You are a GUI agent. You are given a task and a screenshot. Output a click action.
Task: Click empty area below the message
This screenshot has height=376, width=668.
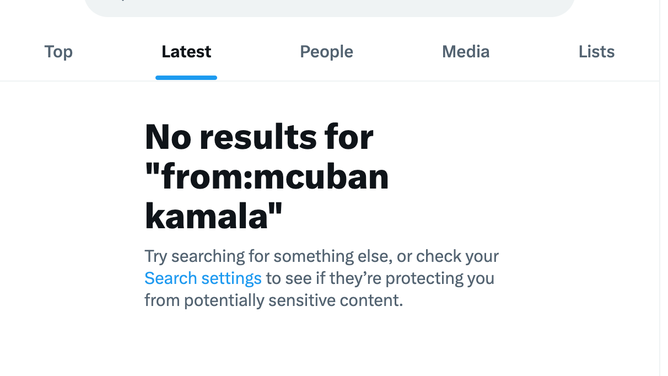click(330, 345)
